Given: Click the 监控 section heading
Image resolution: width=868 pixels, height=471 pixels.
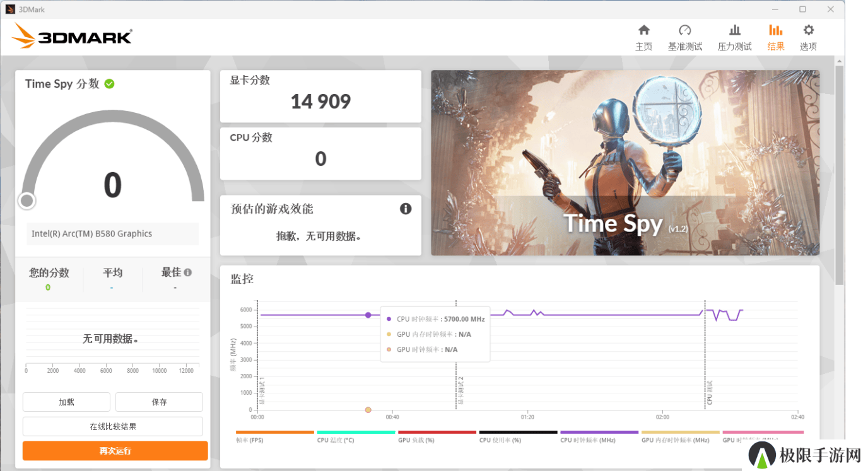Looking at the screenshot, I should (x=242, y=278).
